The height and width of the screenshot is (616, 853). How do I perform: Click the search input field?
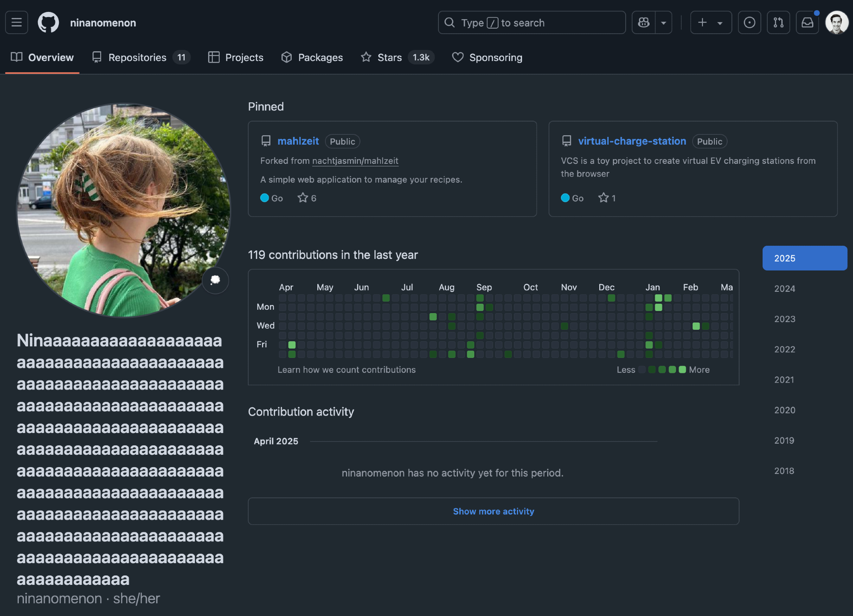pyautogui.click(x=531, y=22)
